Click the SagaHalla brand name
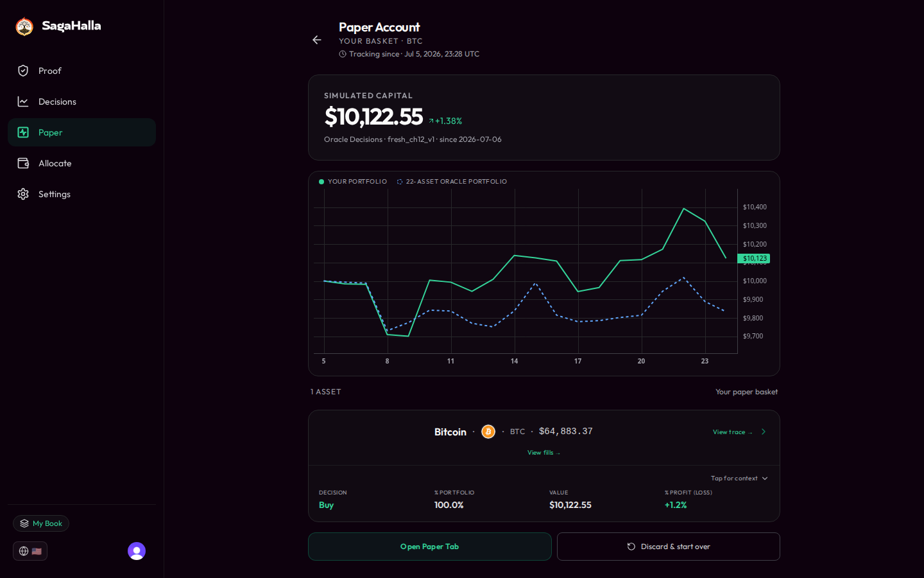924x578 pixels. click(71, 26)
